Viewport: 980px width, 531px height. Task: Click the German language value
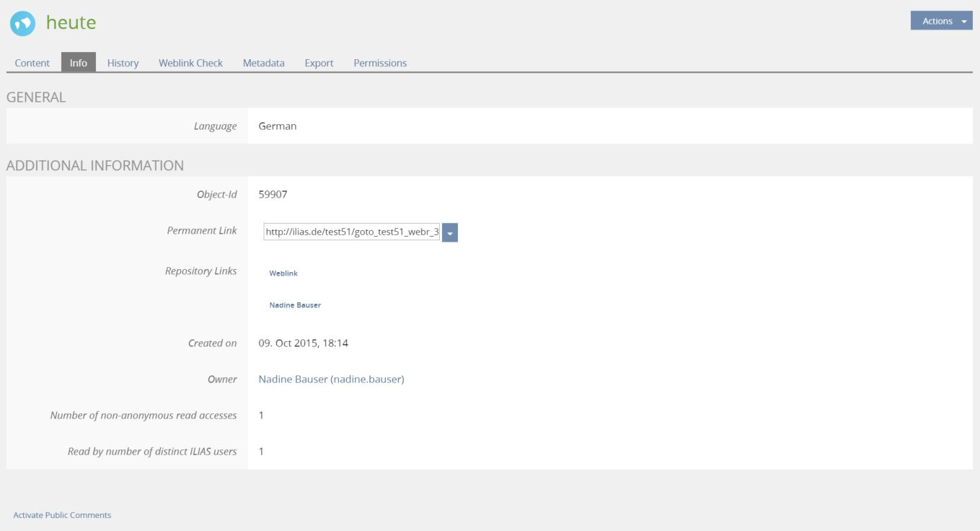coord(278,126)
